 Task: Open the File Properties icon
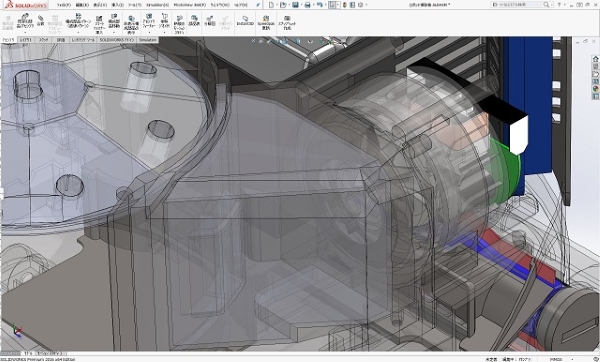coord(352,5)
